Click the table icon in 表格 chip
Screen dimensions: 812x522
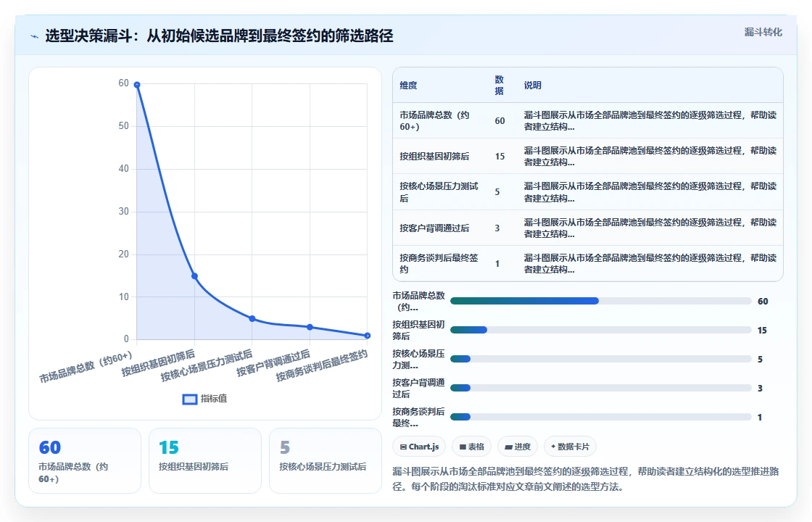coord(463,447)
